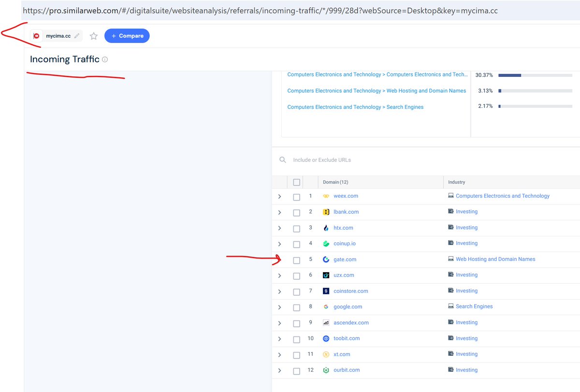The width and height of the screenshot is (580, 392).
Task: Open the toobit.com domain link
Action: point(347,338)
